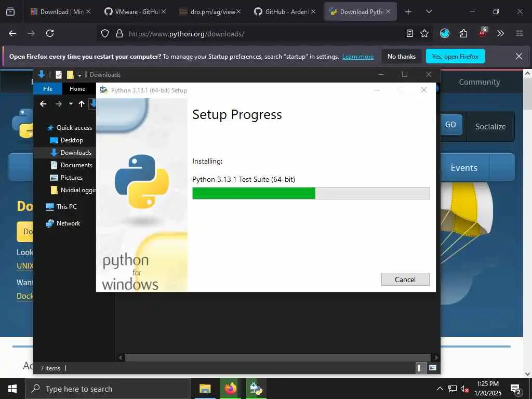Open Firefox hamburger application menu
This screenshot has height=399, width=532.
520,33
